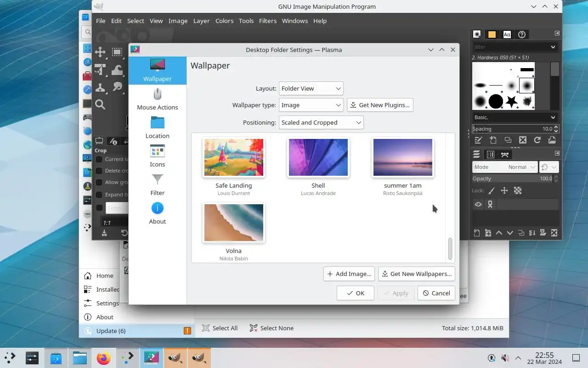
Task: Select the Zoom magnifier tool in GIMP
Action: click(100, 104)
